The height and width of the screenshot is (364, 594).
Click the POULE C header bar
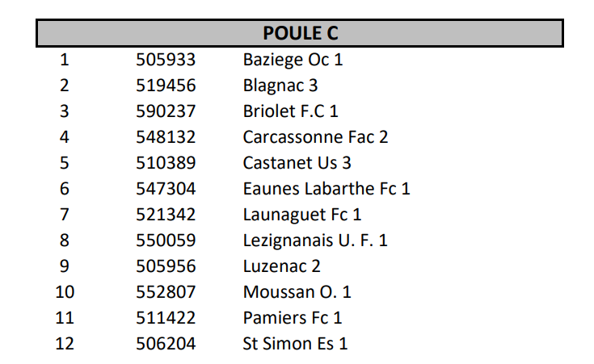point(300,33)
